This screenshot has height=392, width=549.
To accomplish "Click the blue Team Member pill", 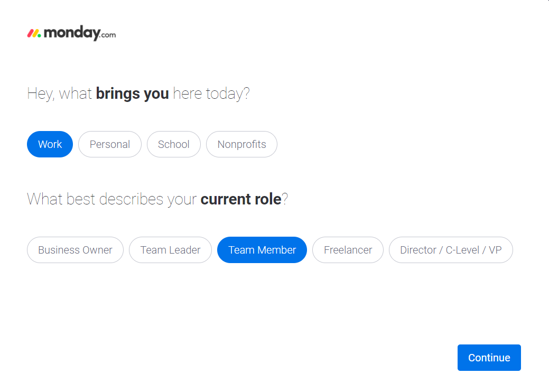I will pos(262,249).
